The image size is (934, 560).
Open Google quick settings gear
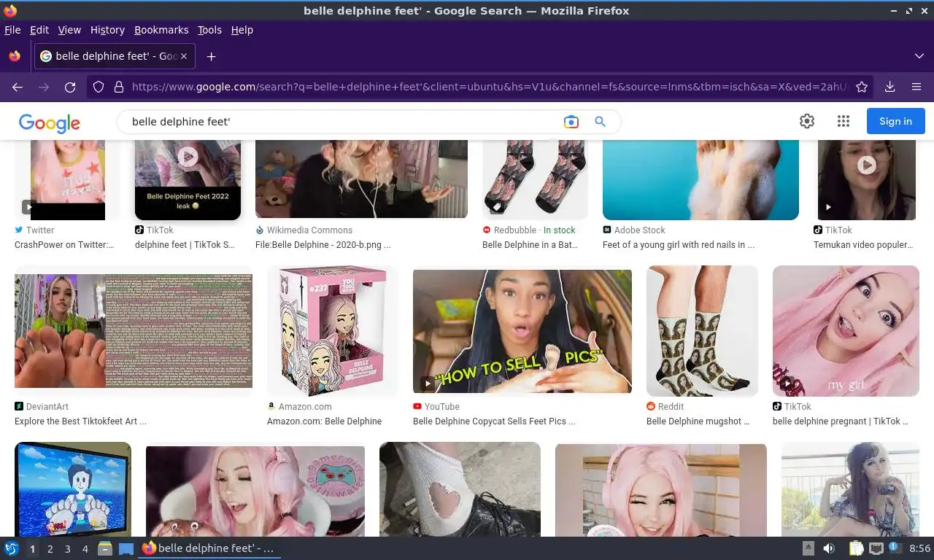(x=807, y=122)
